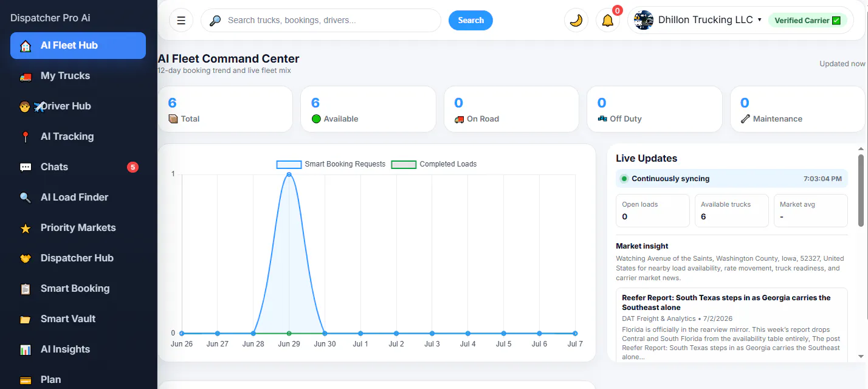Open Priority Markets from sidebar
868x389 pixels.
tap(78, 228)
